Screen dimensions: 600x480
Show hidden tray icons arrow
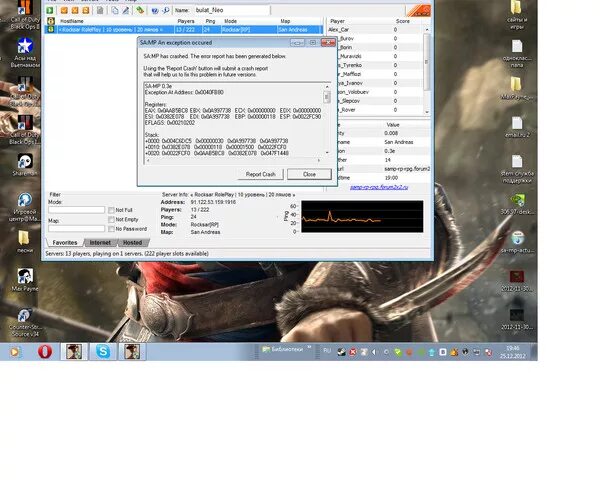(374, 352)
